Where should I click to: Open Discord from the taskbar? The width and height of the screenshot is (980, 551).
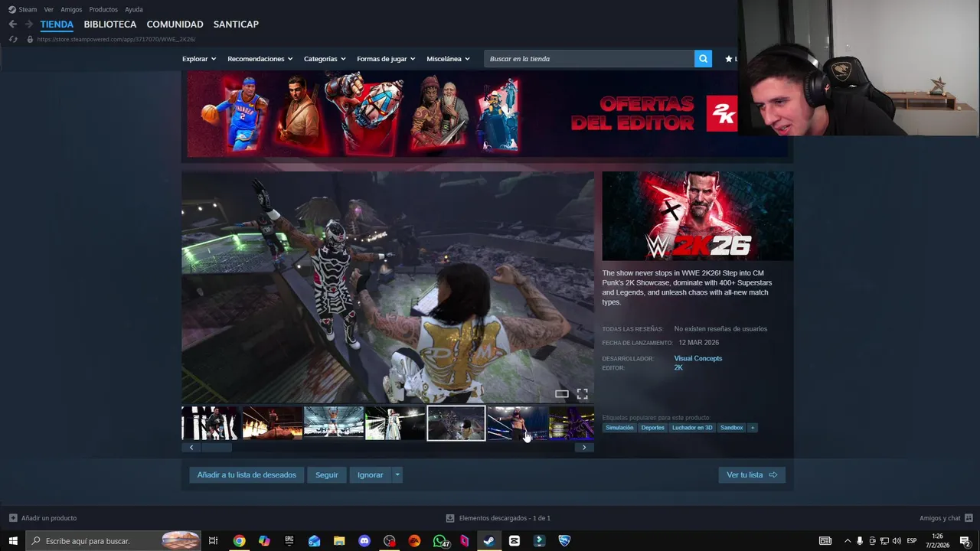tap(364, 541)
